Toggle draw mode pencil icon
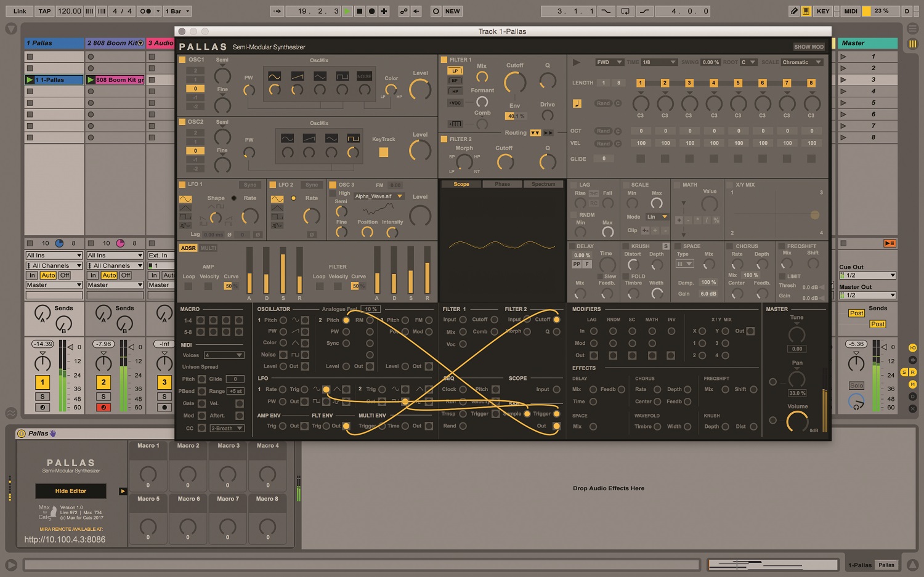Viewport: 924px width, 577px height. [x=794, y=11]
